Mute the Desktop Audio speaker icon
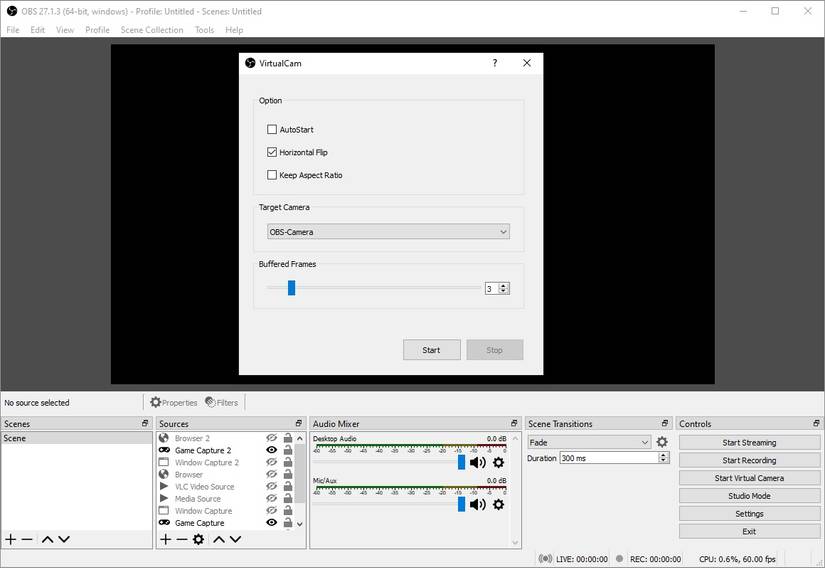Viewport: 825px width, 568px height. tap(477, 462)
